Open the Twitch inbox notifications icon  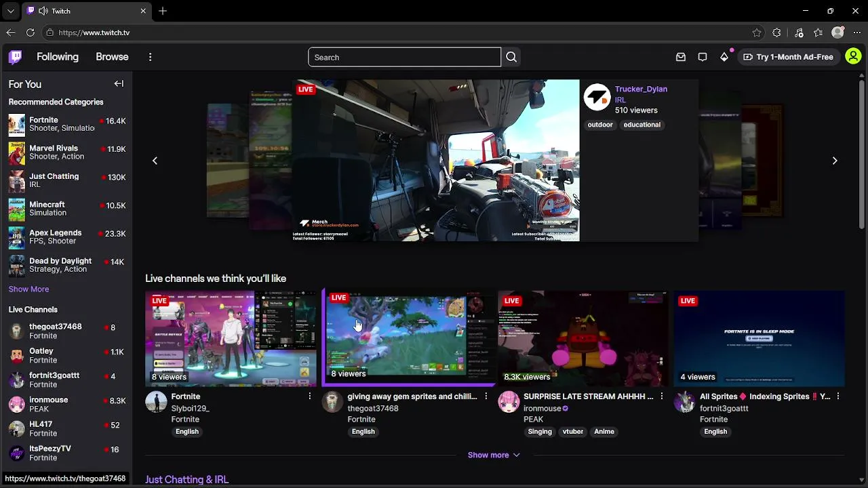pyautogui.click(x=681, y=57)
